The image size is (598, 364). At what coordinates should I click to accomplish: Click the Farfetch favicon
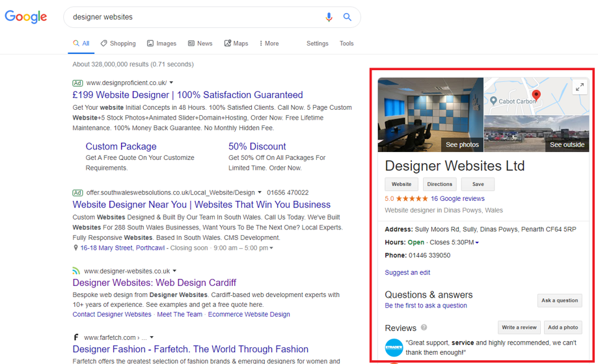point(76,337)
